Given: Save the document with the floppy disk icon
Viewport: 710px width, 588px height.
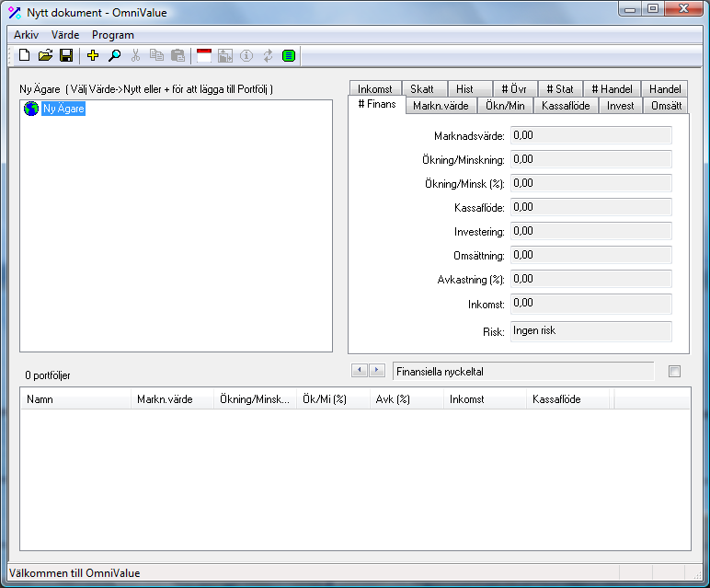Looking at the screenshot, I should 66,56.
